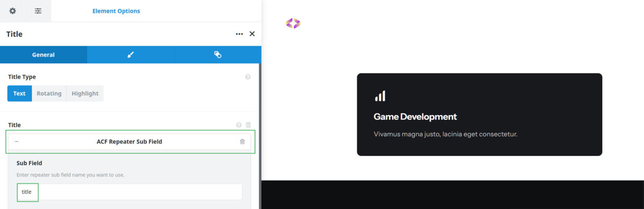Open the gear settings tab
Screen dimensions: 644x209
tap(13, 11)
